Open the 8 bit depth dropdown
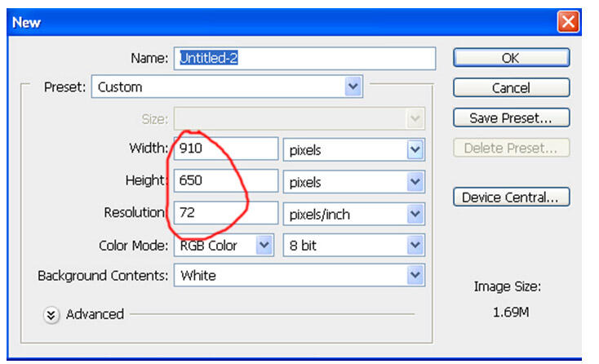The height and width of the screenshot is (364, 599). pyautogui.click(x=353, y=245)
